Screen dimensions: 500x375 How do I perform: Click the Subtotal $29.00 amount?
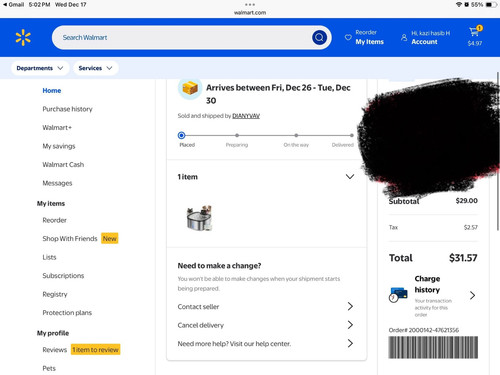(x=467, y=201)
